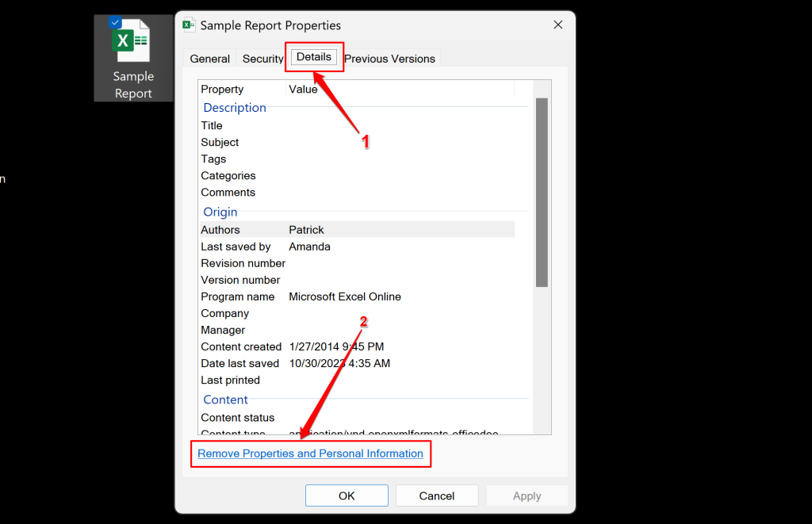Select the Details tab
Screen dimensions: 812x524
click(314, 57)
